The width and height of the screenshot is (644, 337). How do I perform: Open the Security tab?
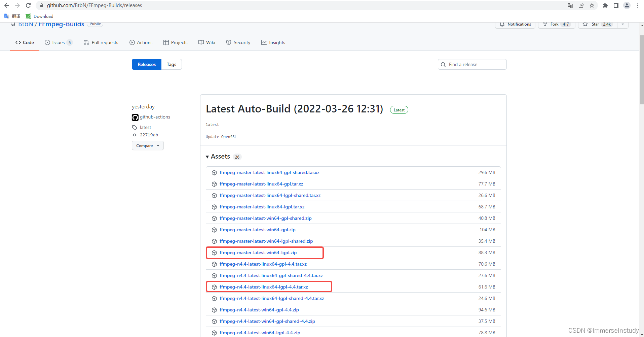[238, 42]
